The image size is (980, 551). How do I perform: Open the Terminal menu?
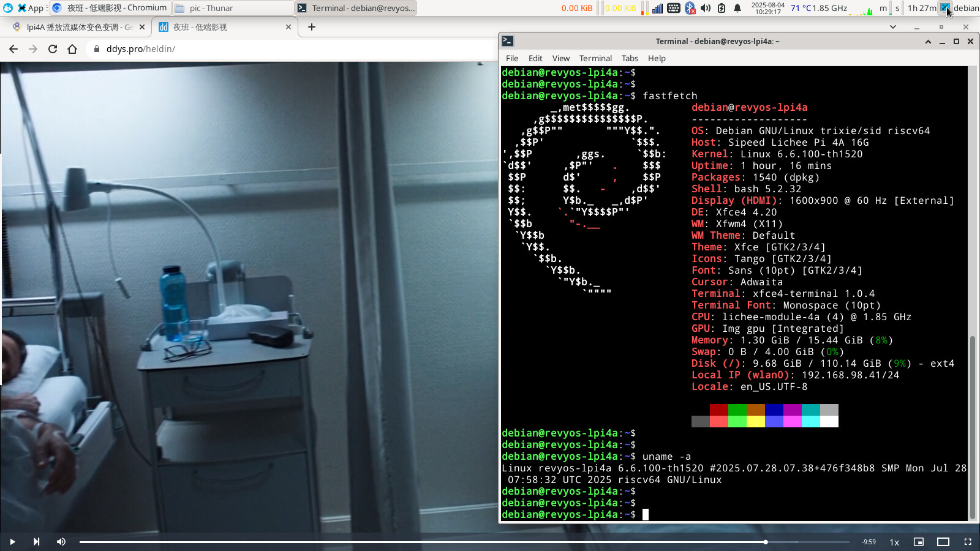[595, 58]
